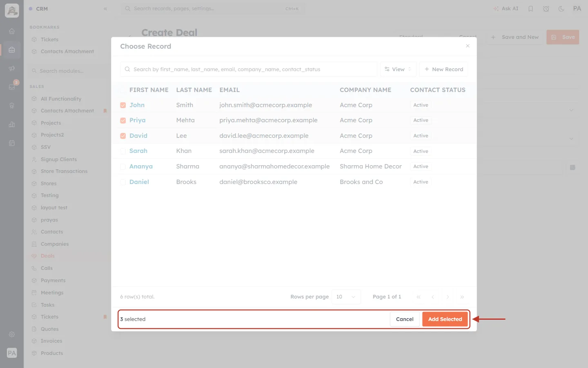Click the briefcase sales icon in rail
Screen dimensions: 588x368
(x=12, y=50)
